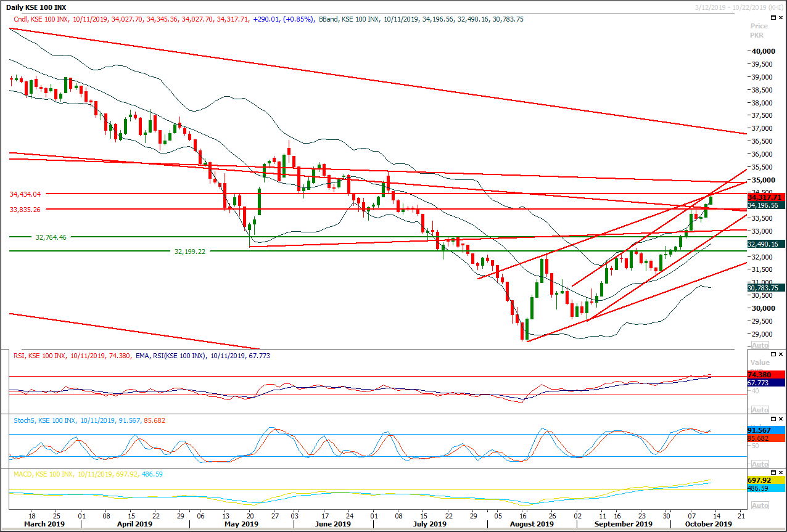
Task: Click the 35,000 price axis tick
Action: (764, 180)
